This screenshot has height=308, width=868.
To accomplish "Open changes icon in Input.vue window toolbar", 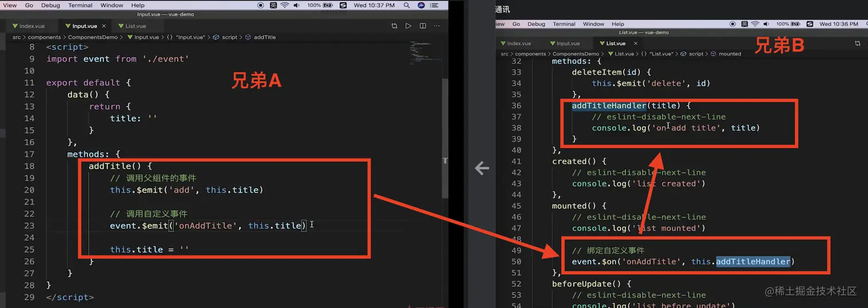I will [394, 26].
